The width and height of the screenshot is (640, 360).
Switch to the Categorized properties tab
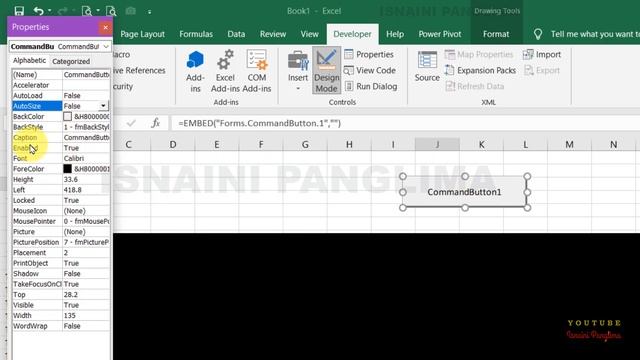pos(71,61)
